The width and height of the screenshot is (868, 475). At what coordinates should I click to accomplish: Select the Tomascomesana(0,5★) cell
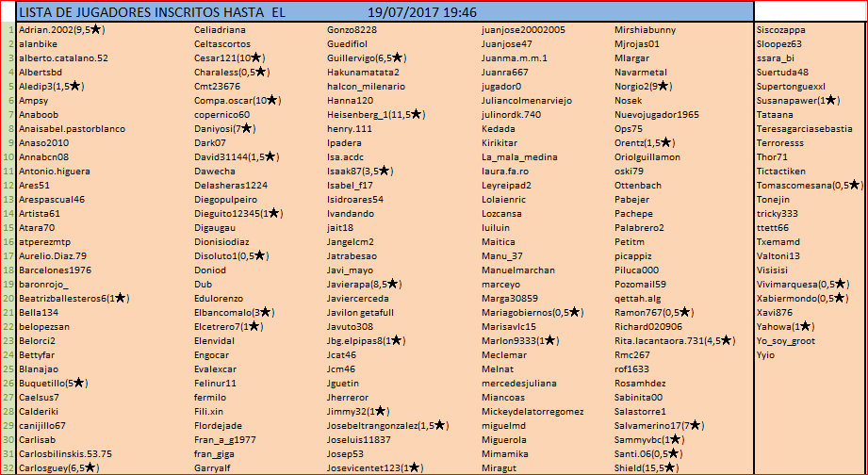(810, 185)
